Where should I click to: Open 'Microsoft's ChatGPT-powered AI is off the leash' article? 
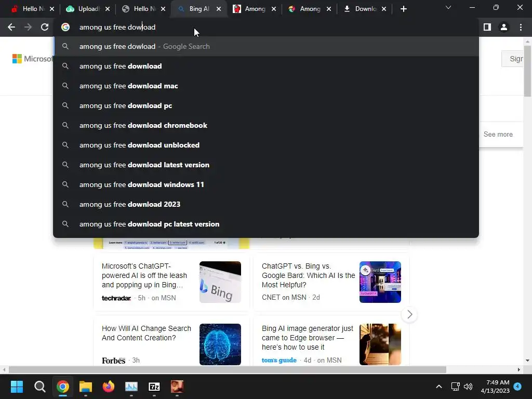tap(144, 275)
